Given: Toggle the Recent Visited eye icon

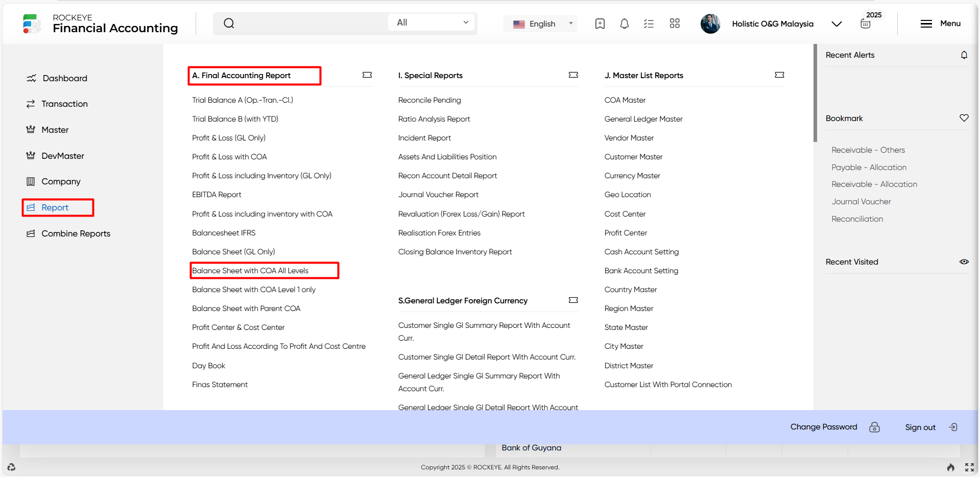Looking at the screenshot, I should pos(964,261).
